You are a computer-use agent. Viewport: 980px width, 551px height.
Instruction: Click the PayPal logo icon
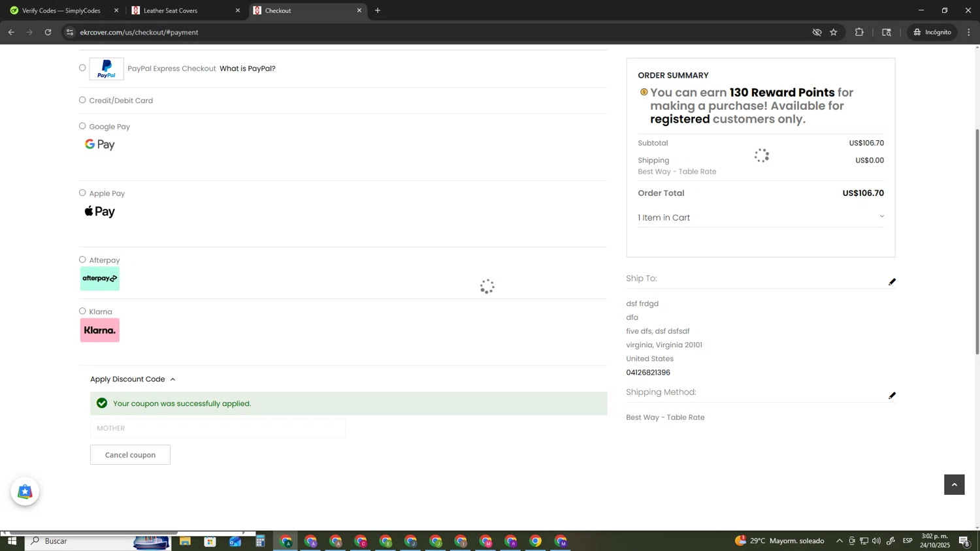tap(106, 69)
